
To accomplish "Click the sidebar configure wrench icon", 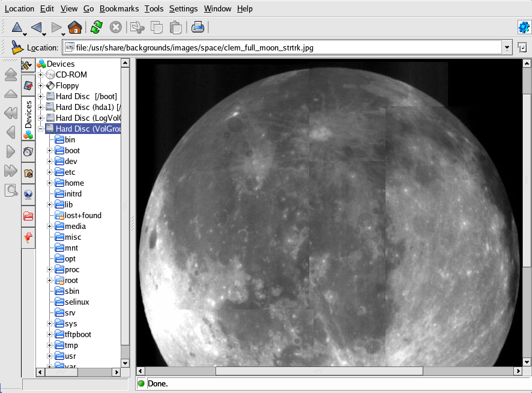I will [27, 65].
